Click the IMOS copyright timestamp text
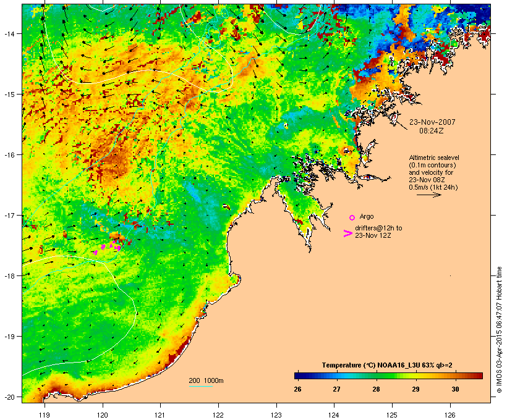Viewport: 507px width, 420px height. (x=499, y=330)
